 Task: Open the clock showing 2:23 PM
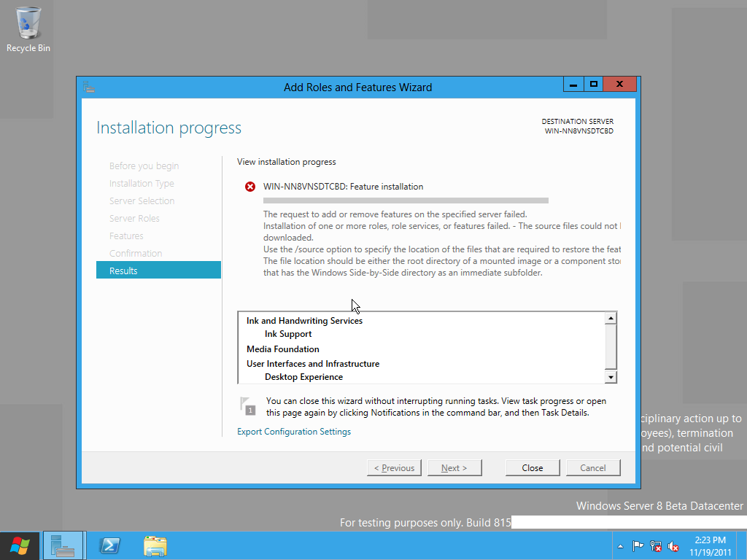point(710,546)
